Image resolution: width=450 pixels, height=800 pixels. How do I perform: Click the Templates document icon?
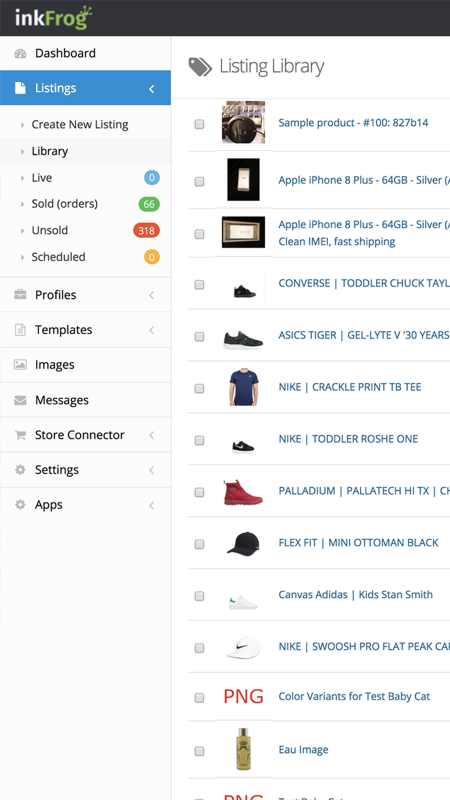pos(20,330)
